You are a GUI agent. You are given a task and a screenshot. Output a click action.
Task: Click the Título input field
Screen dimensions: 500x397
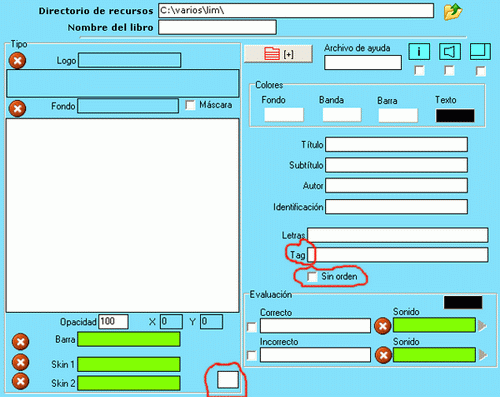pyautogui.click(x=396, y=145)
